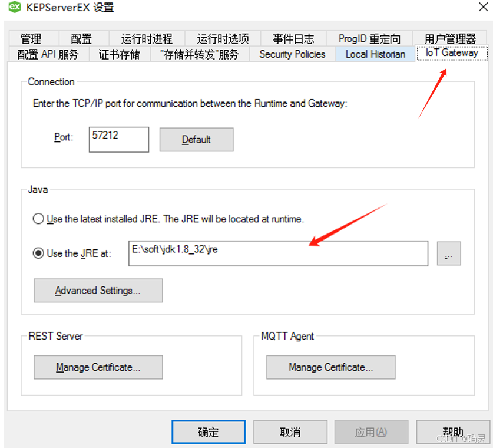This screenshot has width=493, height=448.
Task: Reset port with the Default button
Action: [x=197, y=139]
